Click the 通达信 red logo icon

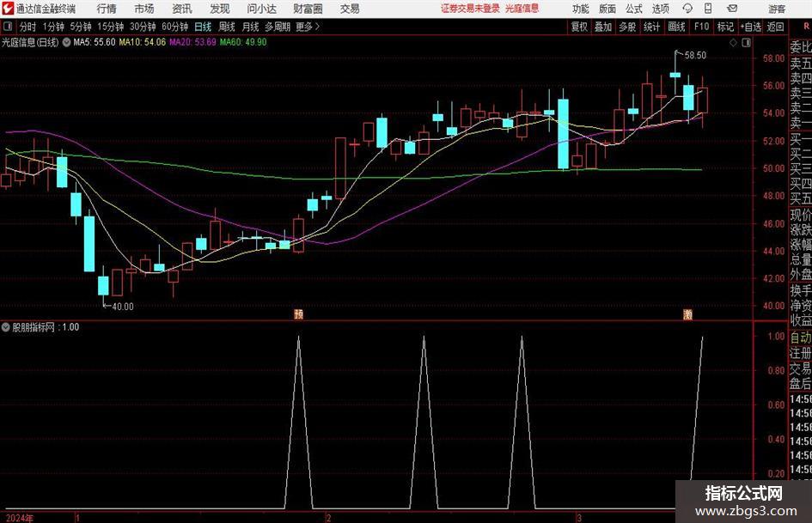(x=8, y=9)
